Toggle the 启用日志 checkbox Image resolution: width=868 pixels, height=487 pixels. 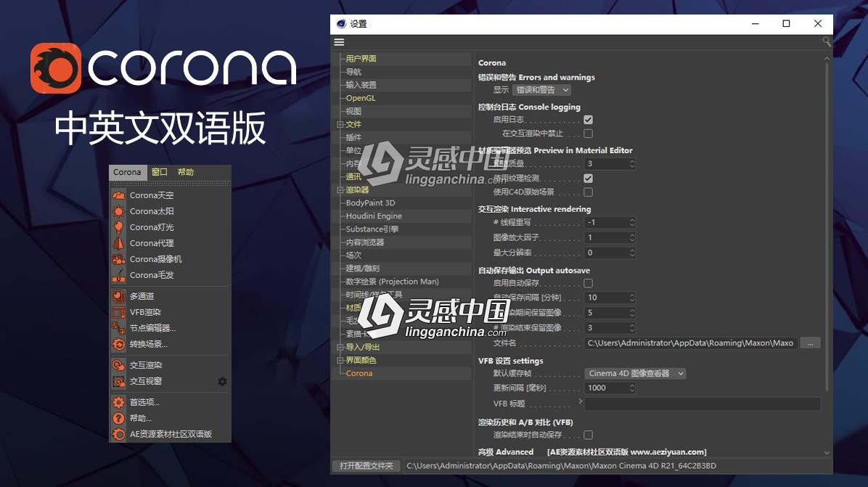(588, 120)
